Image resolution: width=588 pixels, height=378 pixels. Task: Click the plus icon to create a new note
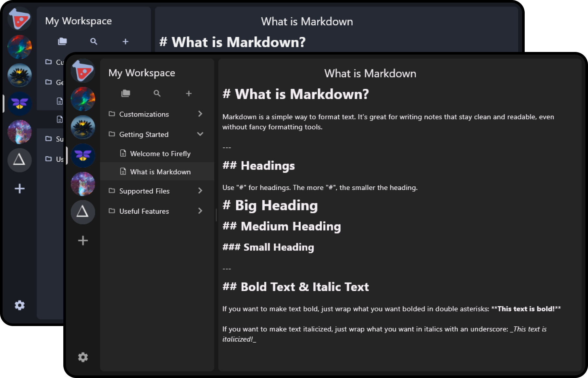coord(189,94)
